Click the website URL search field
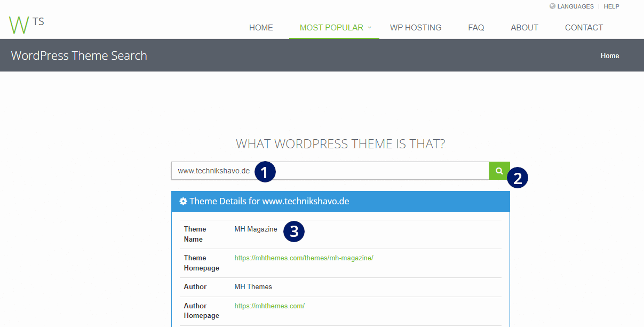Screen dimensions: 644x327 (x=330, y=171)
